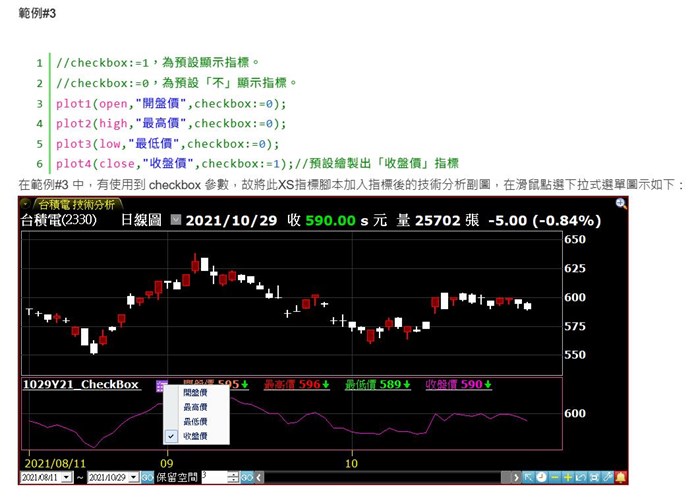Click the undo arrow icon in bottom toolbar
Image resolution: width=690 pixels, height=501 pixels.
click(581, 477)
